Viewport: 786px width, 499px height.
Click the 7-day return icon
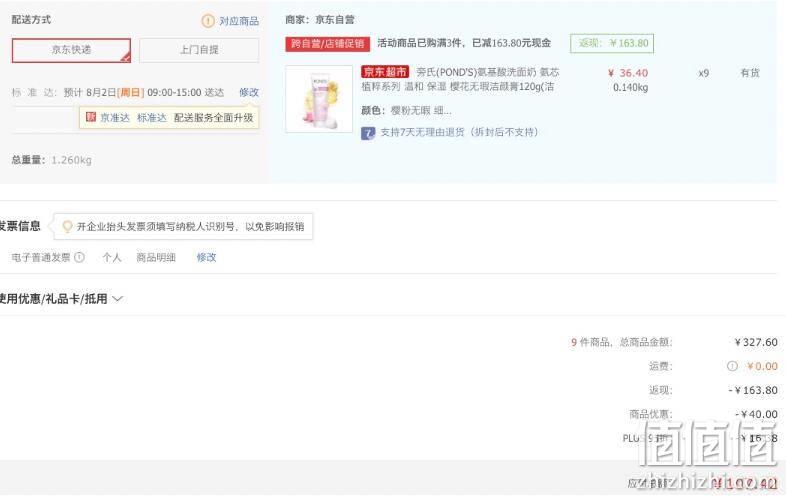click(x=368, y=133)
